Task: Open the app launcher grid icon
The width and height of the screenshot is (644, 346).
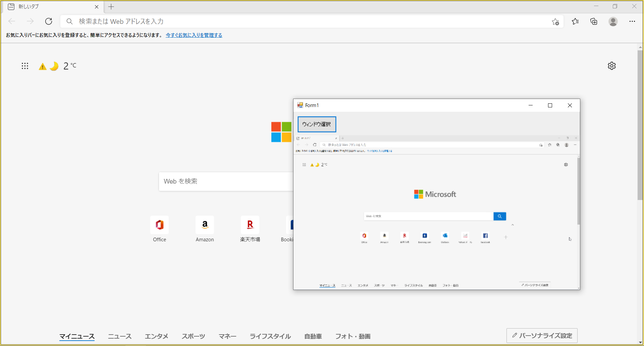Action: pyautogui.click(x=25, y=66)
